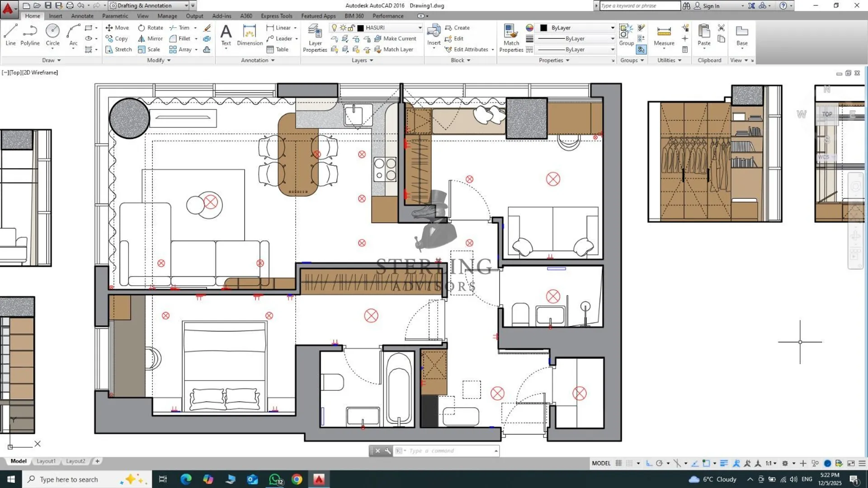
Task: Toggle ortho mode in status bar
Action: point(649,463)
